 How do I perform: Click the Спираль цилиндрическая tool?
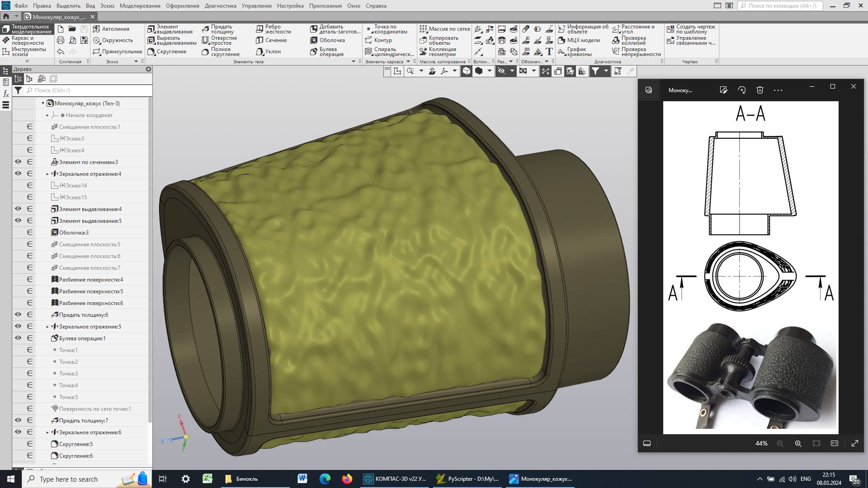pos(389,52)
